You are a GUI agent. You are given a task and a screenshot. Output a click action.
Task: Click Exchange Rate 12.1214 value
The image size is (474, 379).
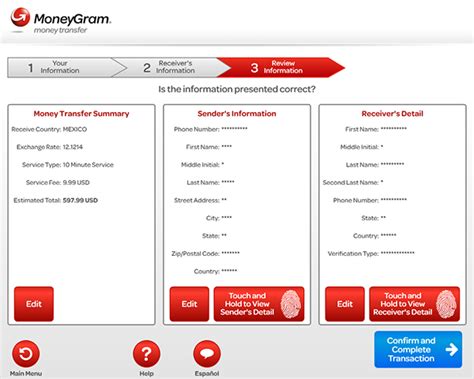73,147
